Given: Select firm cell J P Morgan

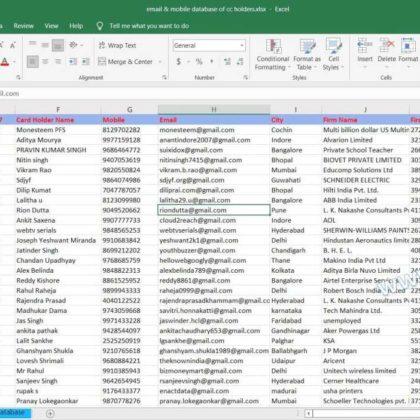Looking at the screenshot, I should point(365,351).
